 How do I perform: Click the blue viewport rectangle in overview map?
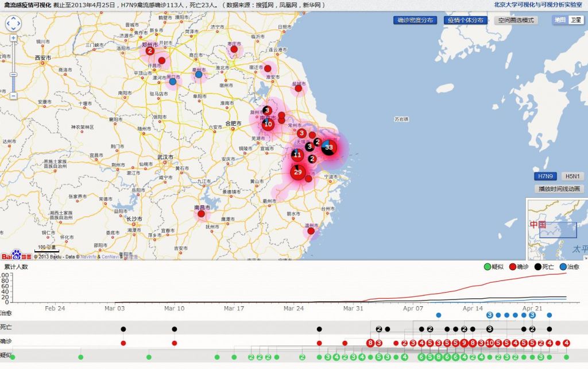pyautogui.click(x=558, y=229)
